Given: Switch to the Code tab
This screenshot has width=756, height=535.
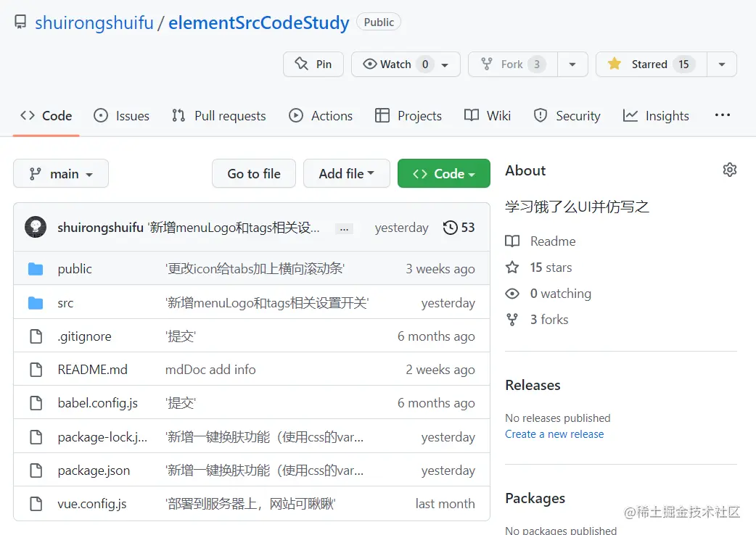Looking at the screenshot, I should click(46, 115).
